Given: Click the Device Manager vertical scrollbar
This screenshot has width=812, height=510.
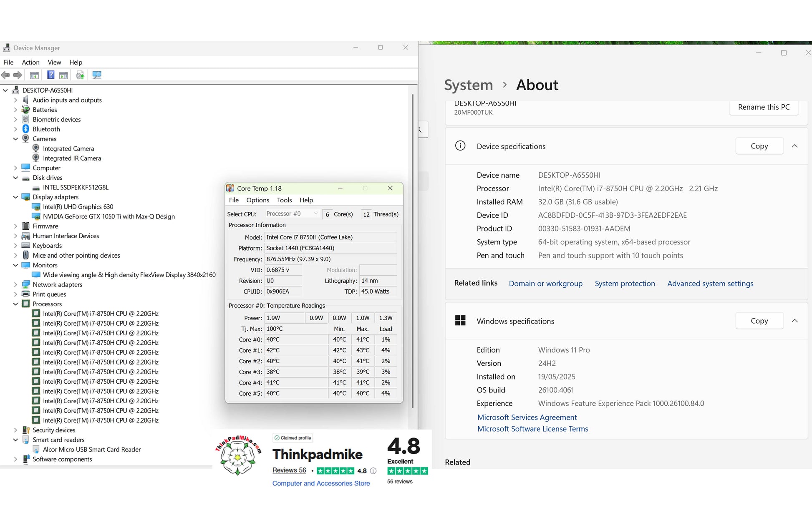Looking at the screenshot, I should pos(413,250).
